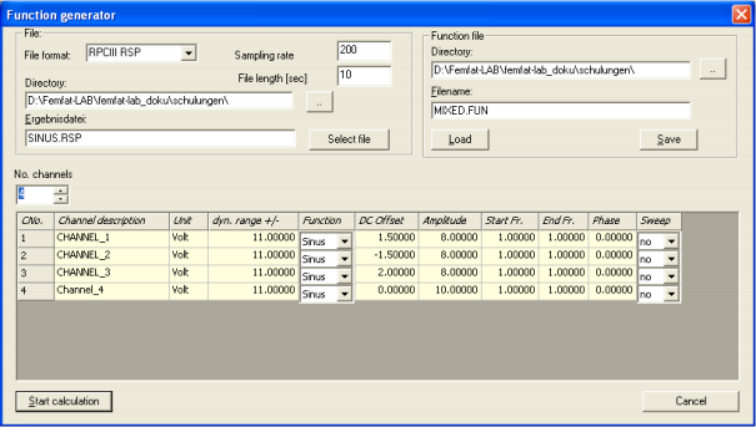This screenshot has width=756, height=428.
Task: Click Unit Volt cell for CHANNEL_2
Action: [189, 255]
